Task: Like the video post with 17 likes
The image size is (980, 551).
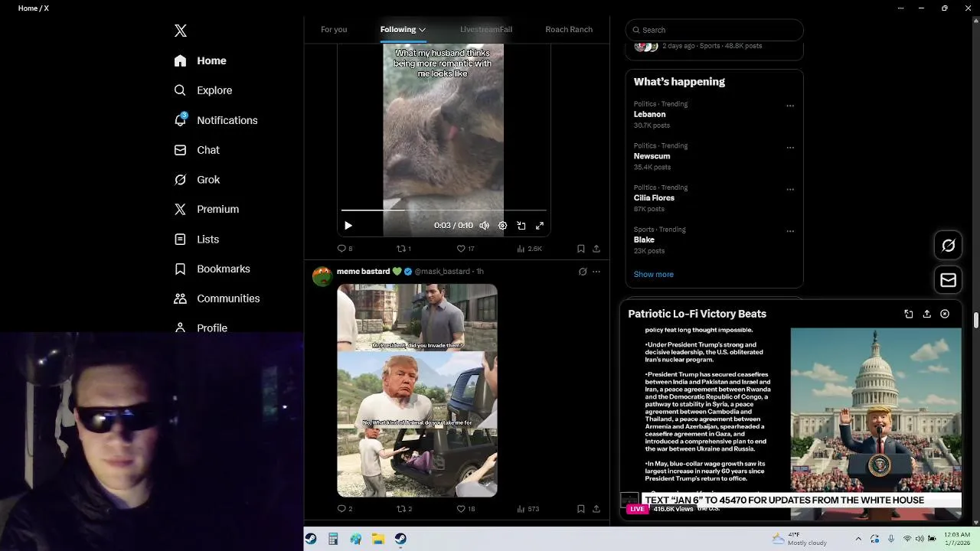Action: (x=465, y=249)
